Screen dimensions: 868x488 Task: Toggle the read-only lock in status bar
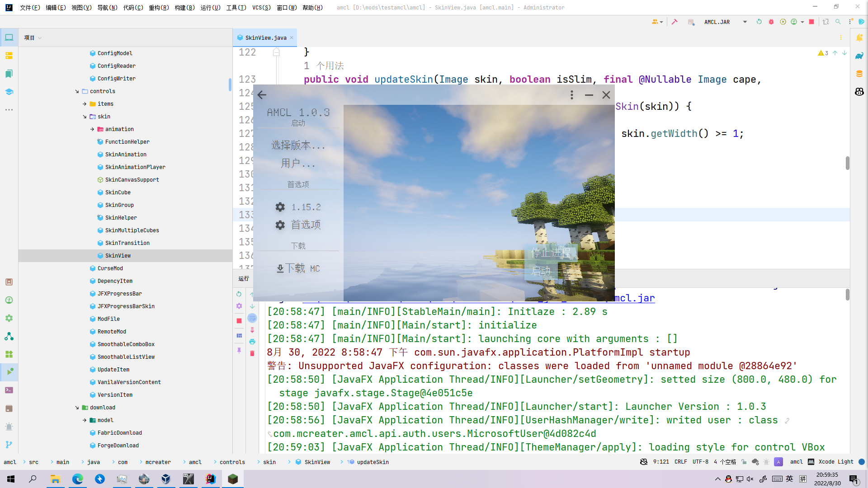coord(744,462)
